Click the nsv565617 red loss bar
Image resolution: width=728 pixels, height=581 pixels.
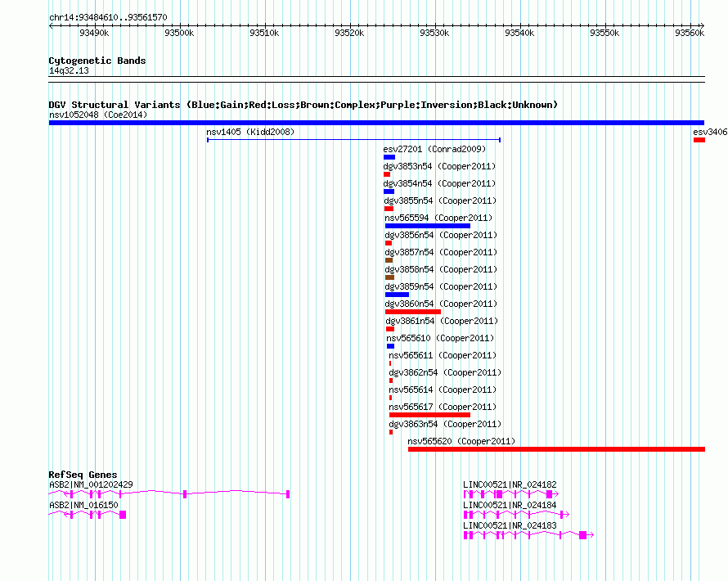pos(429,415)
